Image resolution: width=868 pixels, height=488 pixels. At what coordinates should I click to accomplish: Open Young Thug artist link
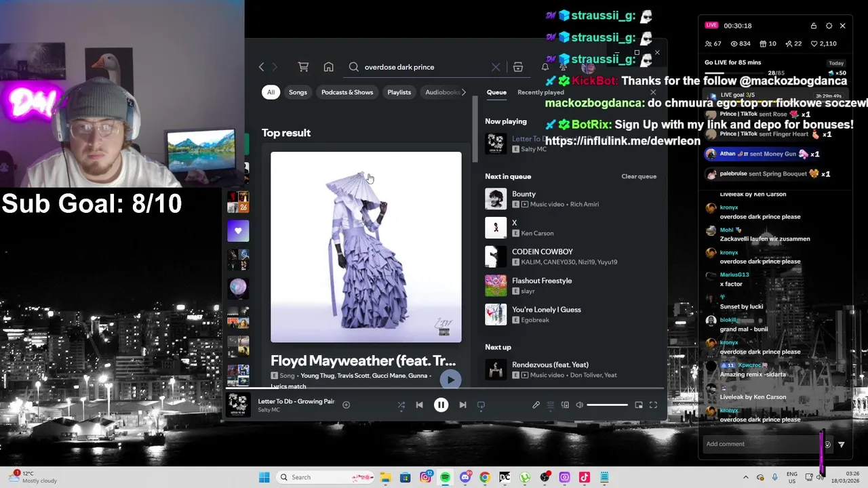(x=317, y=375)
